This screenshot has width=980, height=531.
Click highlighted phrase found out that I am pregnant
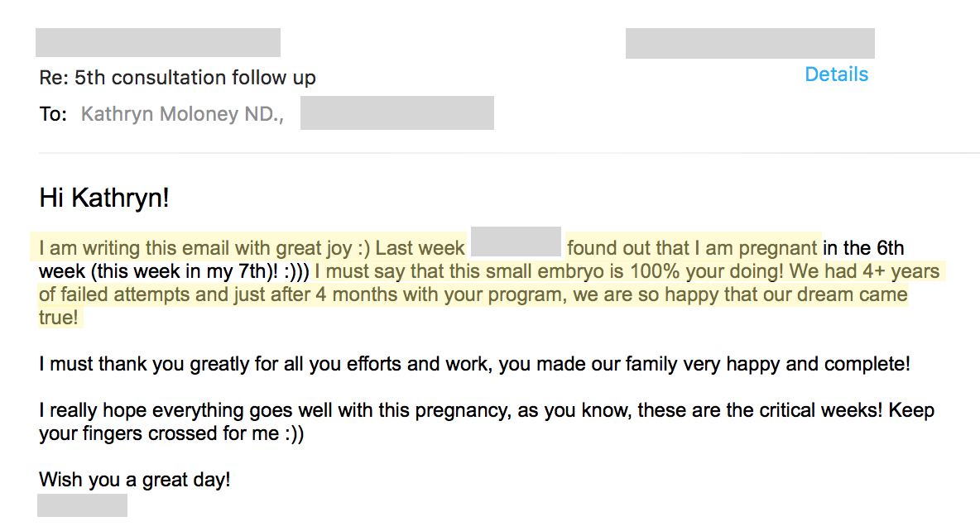click(x=692, y=248)
